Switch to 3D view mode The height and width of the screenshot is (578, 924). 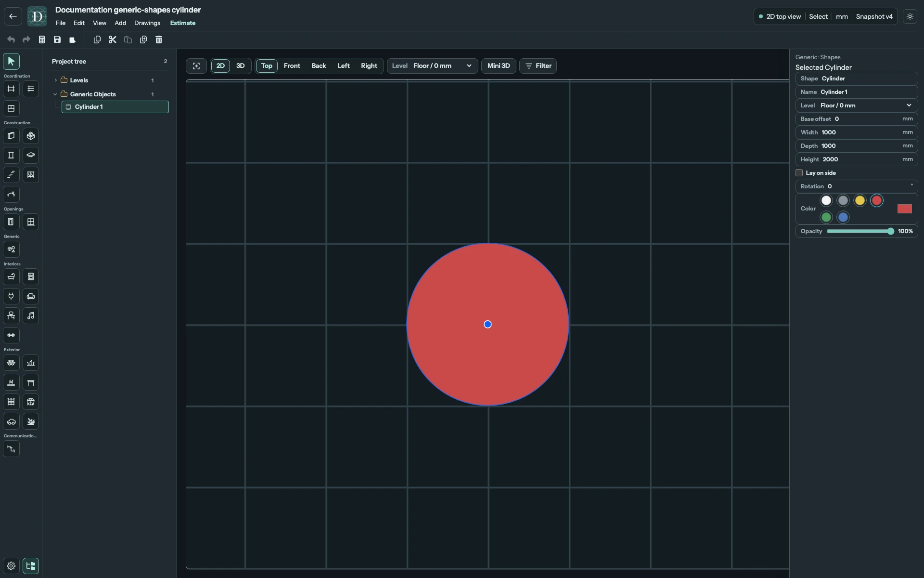tap(241, 66)
